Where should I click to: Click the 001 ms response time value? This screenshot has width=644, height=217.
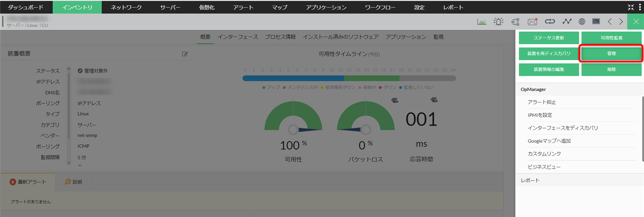pyautogui.click(x=421, y=119)
